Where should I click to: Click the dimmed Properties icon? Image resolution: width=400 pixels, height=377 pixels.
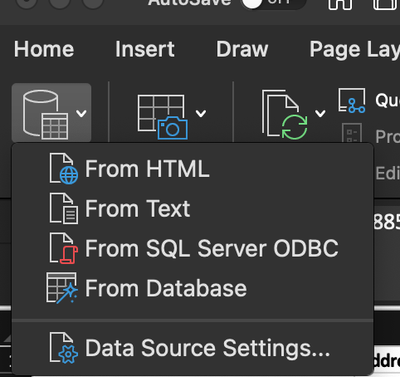[x=352, y=133]
